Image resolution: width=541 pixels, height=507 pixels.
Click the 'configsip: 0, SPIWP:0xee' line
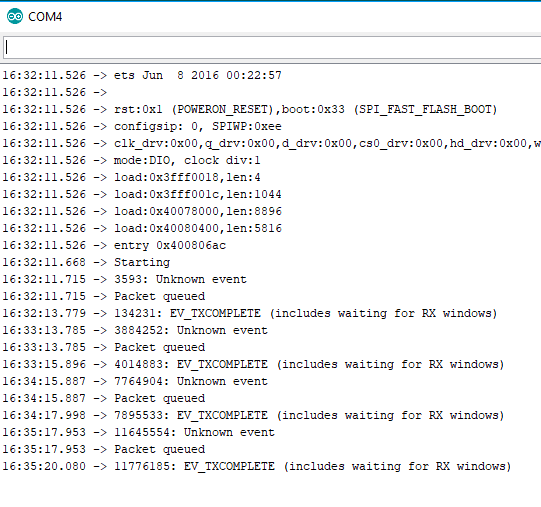click(x=142, y=126)
